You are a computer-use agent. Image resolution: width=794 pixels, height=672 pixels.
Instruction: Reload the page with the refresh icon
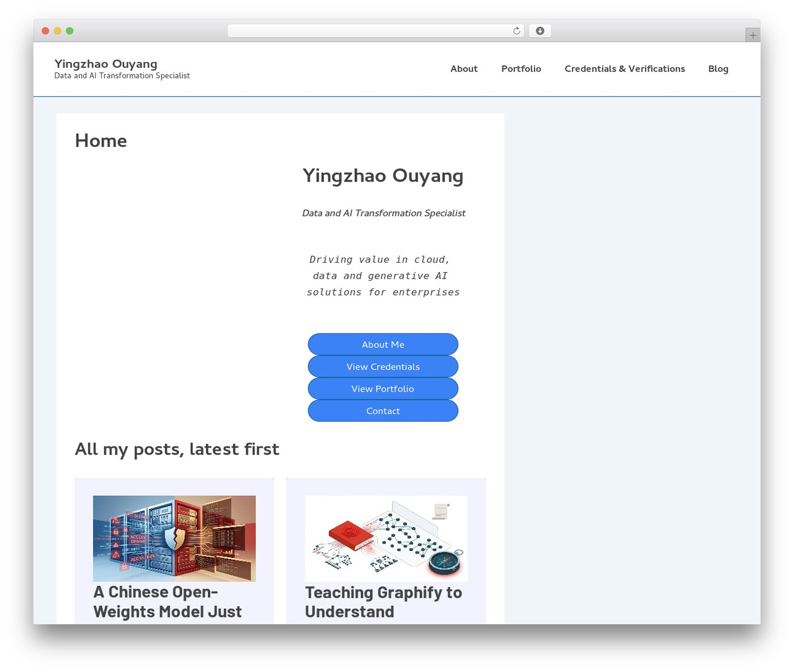pyautogui.click(x=516, y=31)
